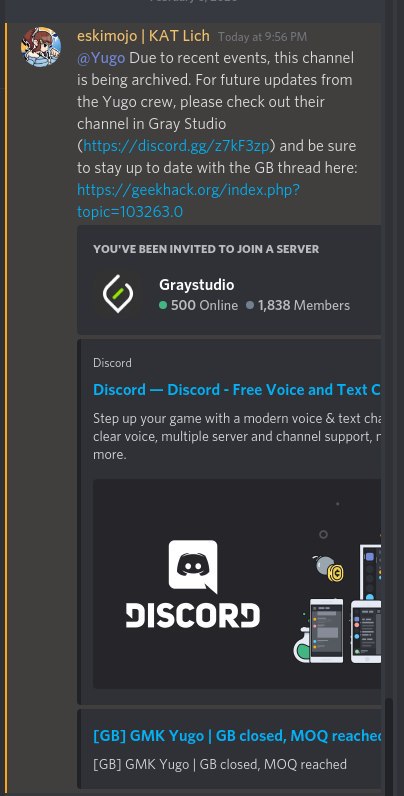Open the geekhack.org topic link

pos(188,201)
